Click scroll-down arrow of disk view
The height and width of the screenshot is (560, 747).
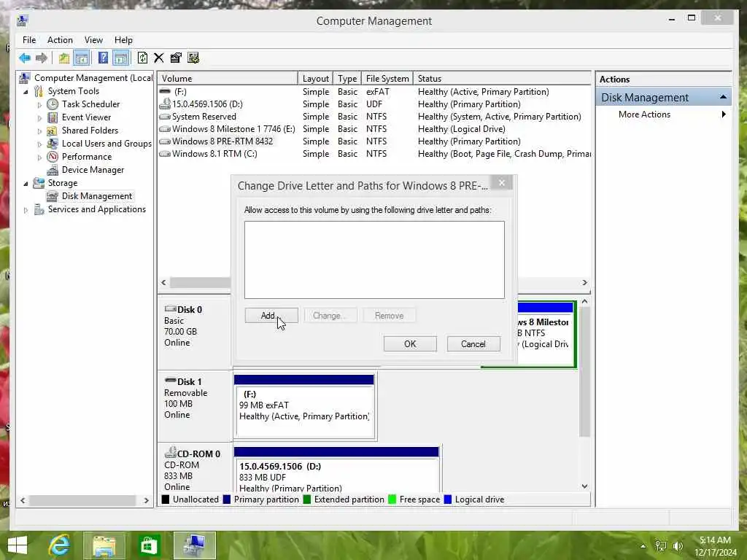(584, 486)
